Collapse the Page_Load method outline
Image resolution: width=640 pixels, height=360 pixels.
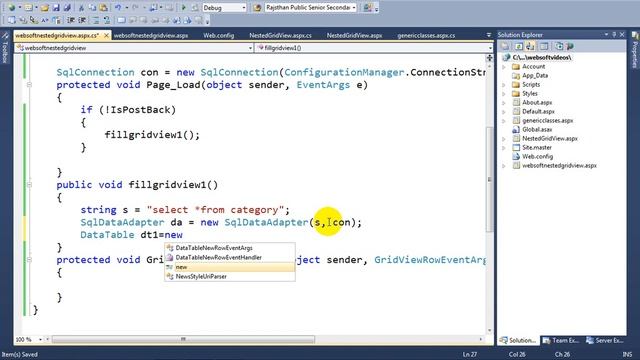(29, 84)
